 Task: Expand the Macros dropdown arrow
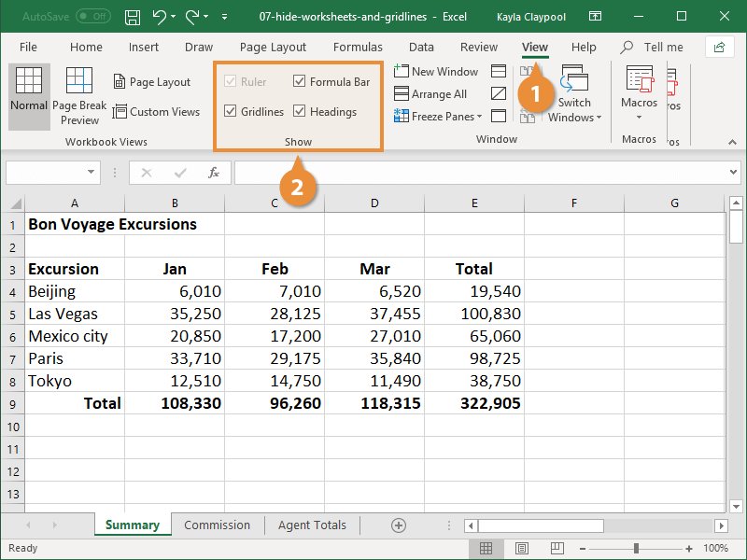639,118
